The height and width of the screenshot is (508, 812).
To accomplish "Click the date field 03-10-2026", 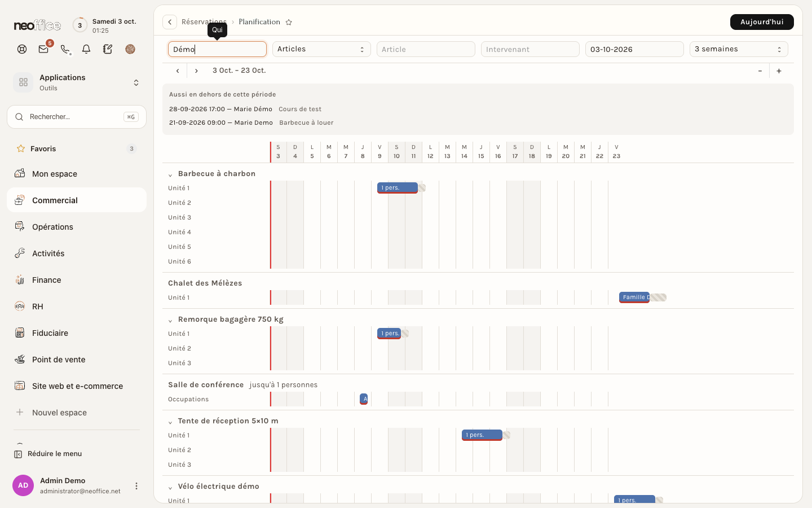I will pyautogui.click(x=634, y=49).
